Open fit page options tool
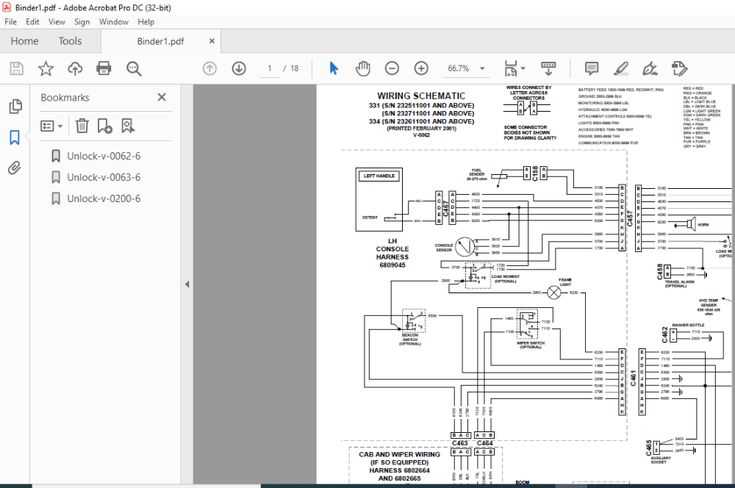Viewport: 735px width, 488px height. (x=510, y=68)
